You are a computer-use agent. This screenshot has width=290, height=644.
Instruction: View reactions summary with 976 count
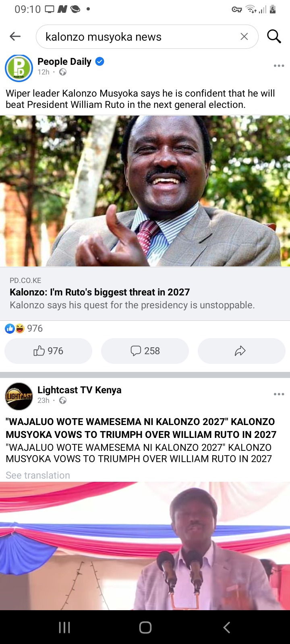(24, 328)
